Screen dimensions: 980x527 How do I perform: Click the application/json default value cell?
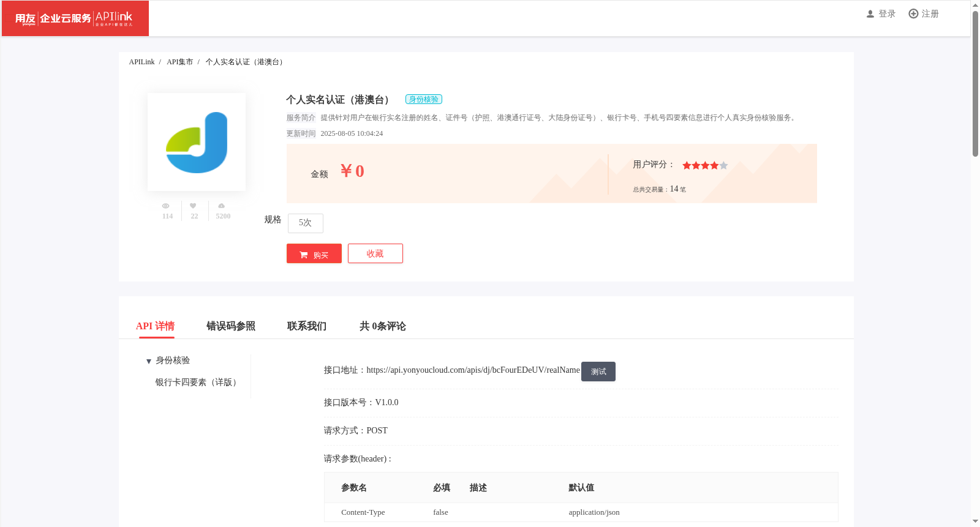(594, 512)
